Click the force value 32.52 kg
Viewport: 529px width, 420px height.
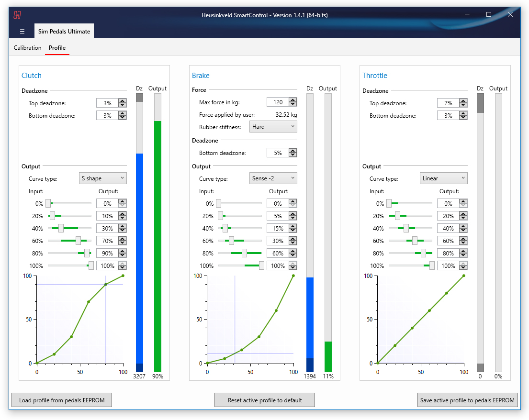(286, 115)
